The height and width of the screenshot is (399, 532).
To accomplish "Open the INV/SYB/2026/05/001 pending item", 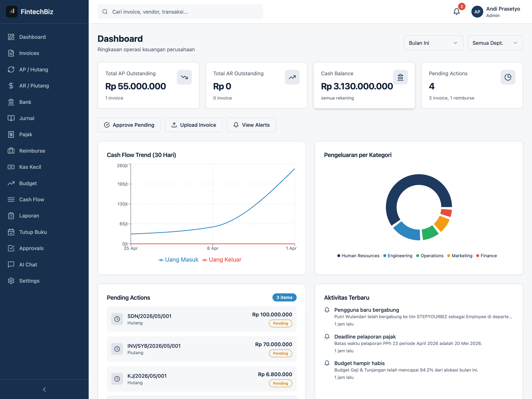I will (202, 349).
